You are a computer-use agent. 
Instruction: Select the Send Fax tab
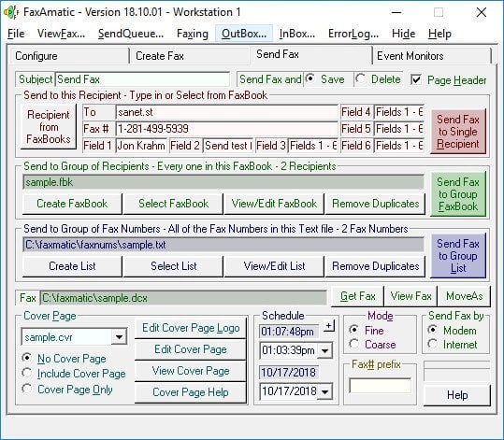coord(311,54)
